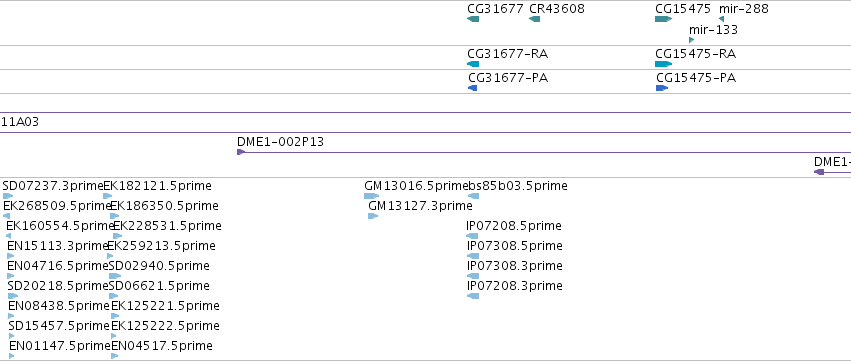Select the CG31677-RA transcript glyph
Viewport: 851px width, 361px height.
(x=473, y=64)
